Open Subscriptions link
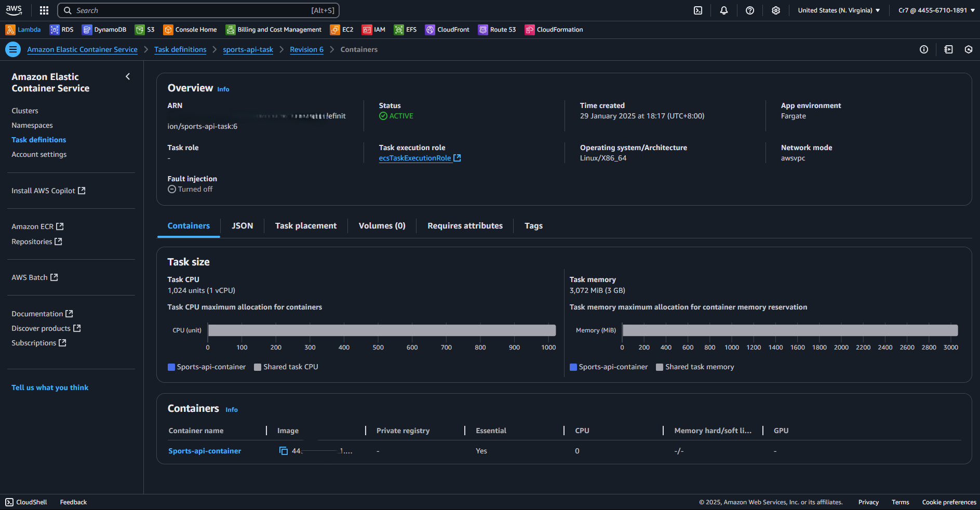Screen dimensions: 980x510 pos(39,343)
